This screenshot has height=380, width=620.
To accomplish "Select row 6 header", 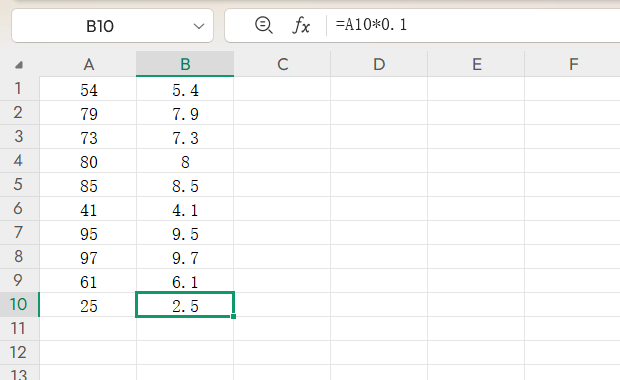I will (x=19, y=208).
